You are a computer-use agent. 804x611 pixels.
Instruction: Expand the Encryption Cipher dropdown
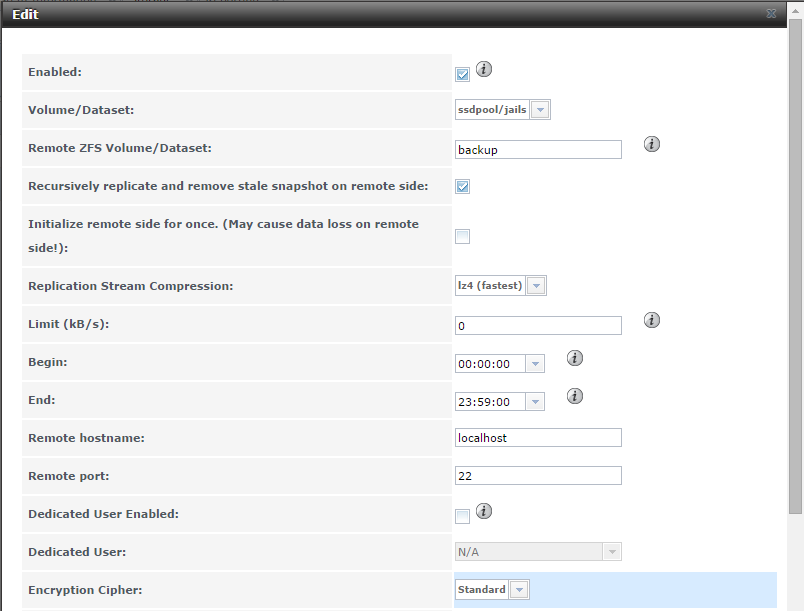pyautogui.click(x=518, y=590)
